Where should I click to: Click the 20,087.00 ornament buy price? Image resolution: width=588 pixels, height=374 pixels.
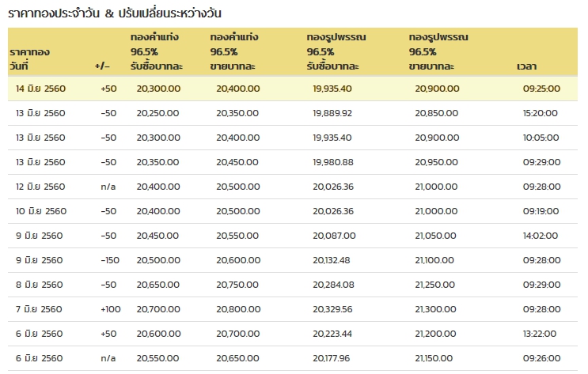pyautogui.click(x=334, y=236)
